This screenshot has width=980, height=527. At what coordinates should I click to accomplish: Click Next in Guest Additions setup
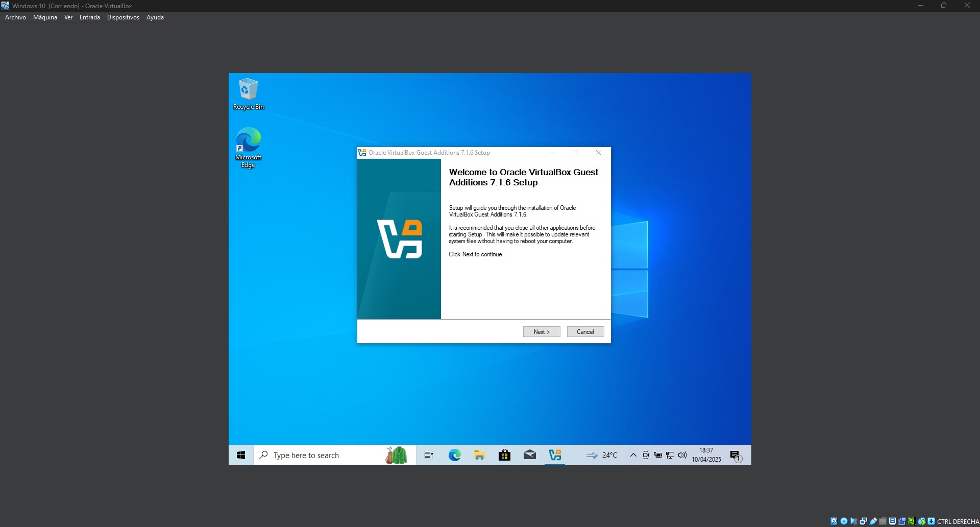[x=542, y=332]
